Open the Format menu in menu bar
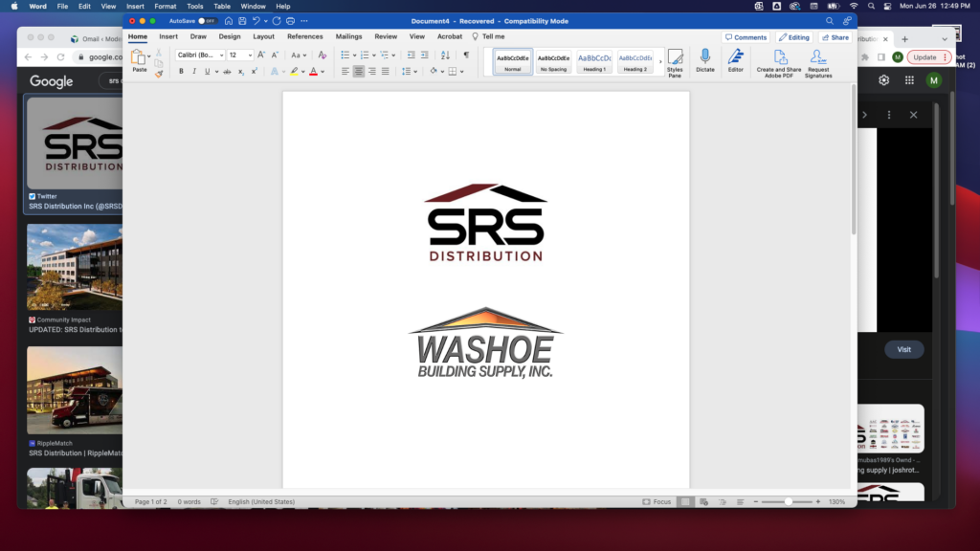The image size is (980, 551). coord(165,6)
